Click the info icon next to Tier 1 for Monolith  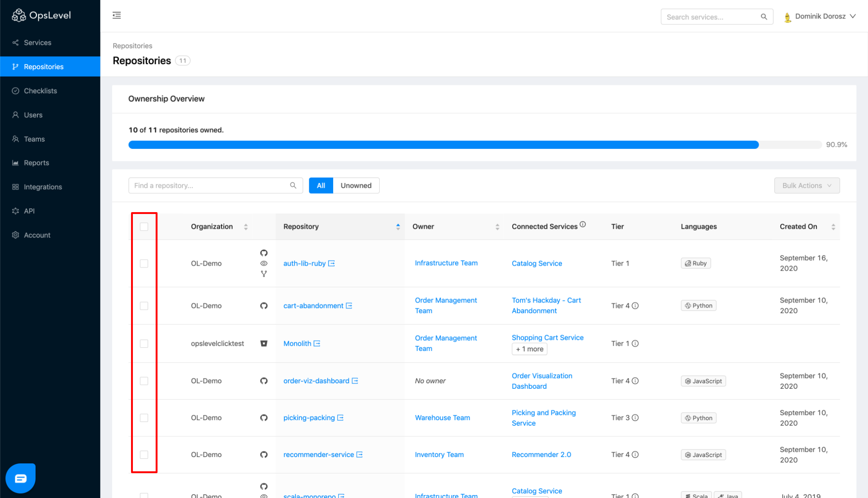[x=635, y=344]
